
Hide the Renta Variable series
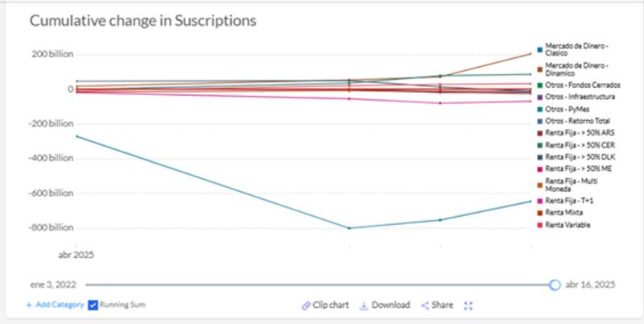568,225
